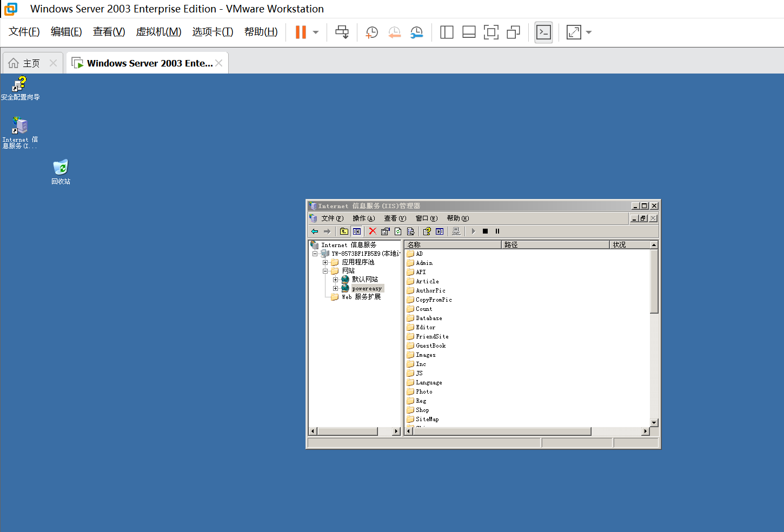Collapse the 网站 tree node

(325, 271)
